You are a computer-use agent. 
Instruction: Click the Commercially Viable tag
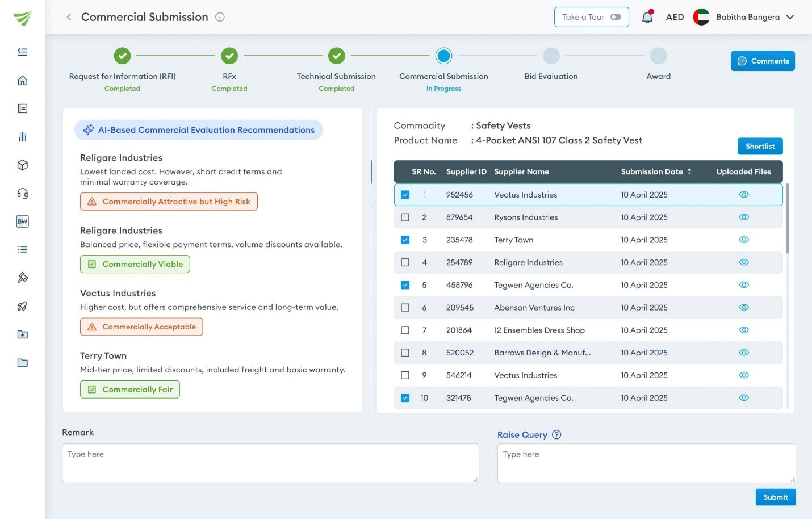click(135, 264)
